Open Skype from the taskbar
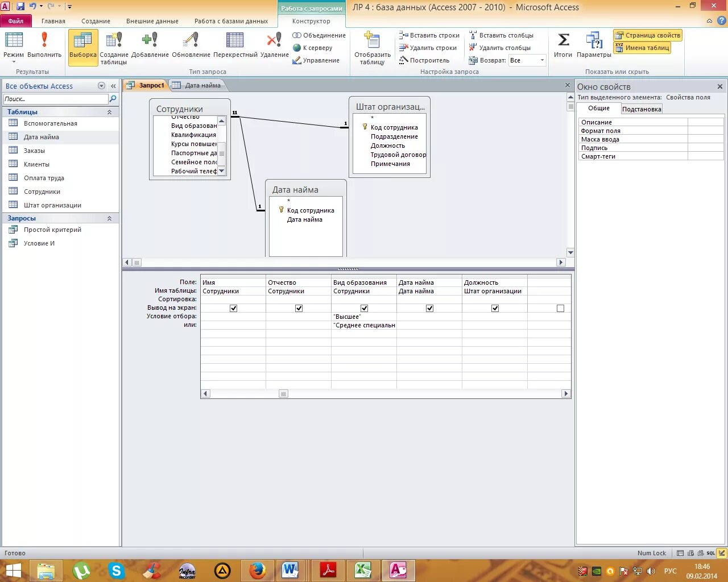Image resolution: width=728 pixels, height=582 pixels. pos(117,570)
